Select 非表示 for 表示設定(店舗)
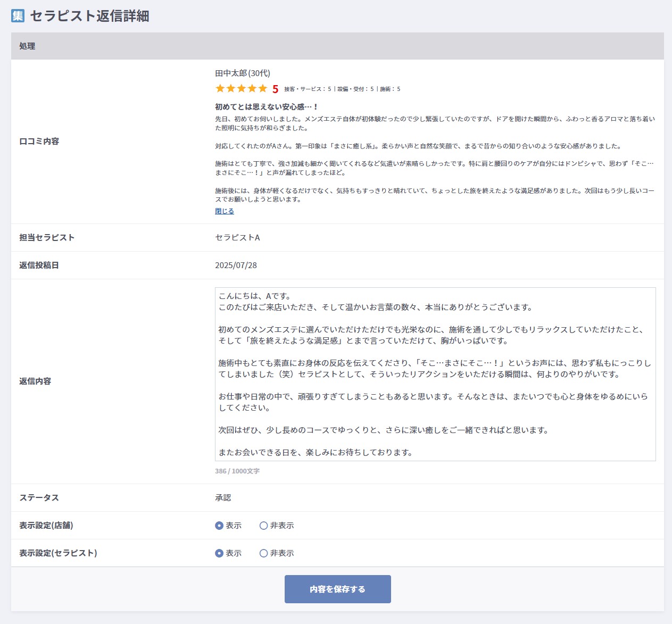The height and width of the screenshot is (624, 672). [263, 526]
